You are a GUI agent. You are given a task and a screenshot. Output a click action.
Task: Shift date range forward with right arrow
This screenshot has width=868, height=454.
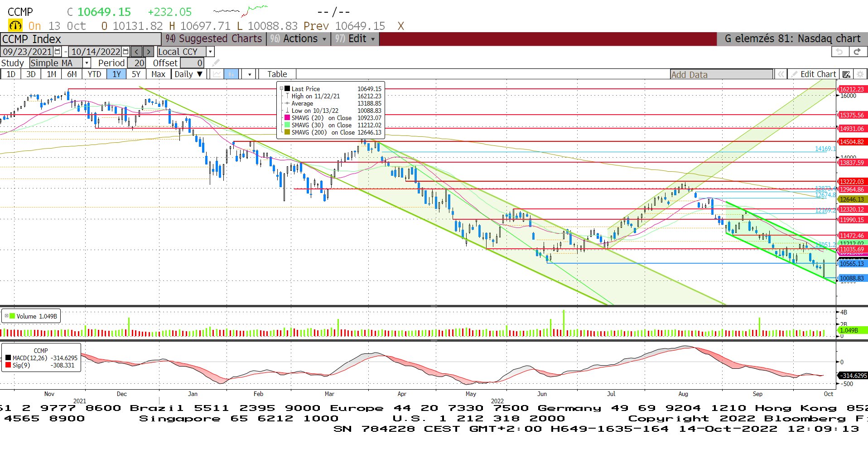pos(148,52)
